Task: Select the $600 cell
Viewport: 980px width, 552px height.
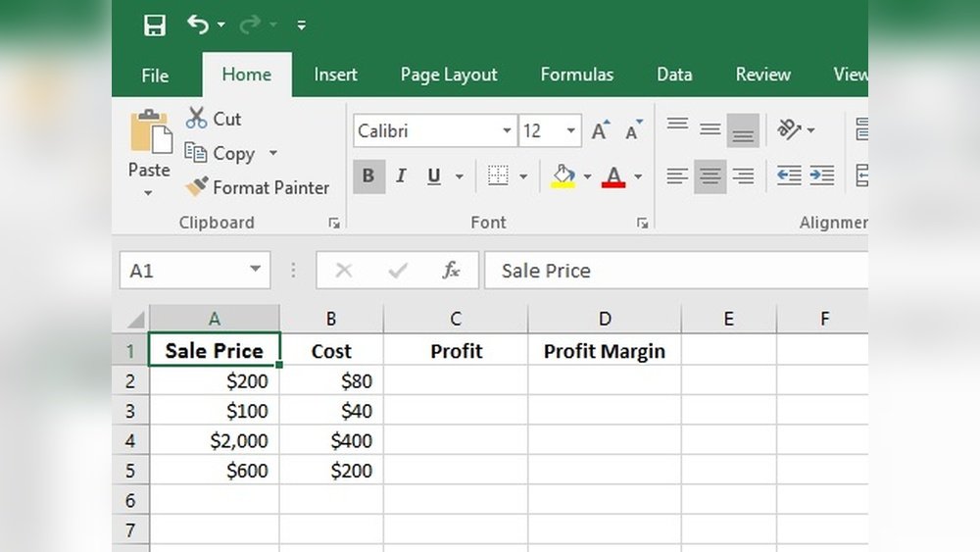Action: [215, 470]
